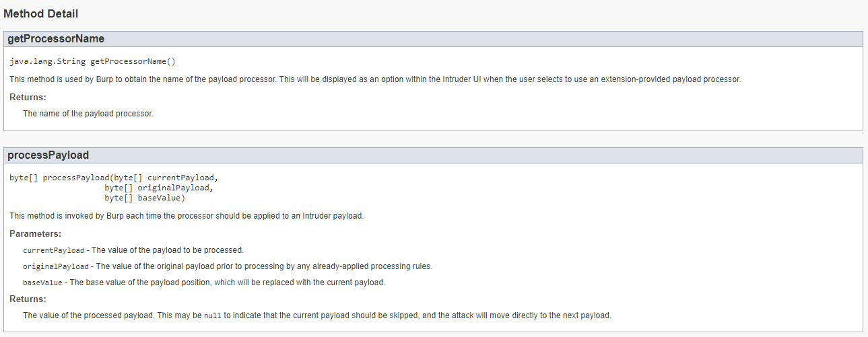Click the text 'value of the processed payload'

(97, 315)
